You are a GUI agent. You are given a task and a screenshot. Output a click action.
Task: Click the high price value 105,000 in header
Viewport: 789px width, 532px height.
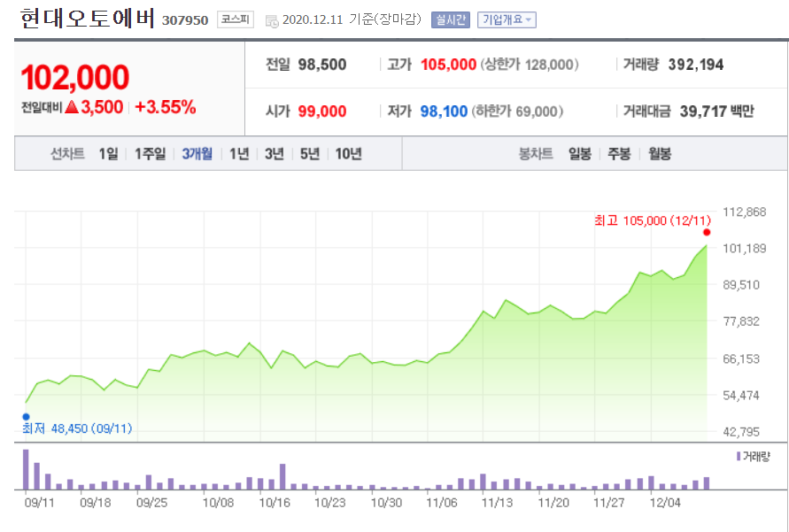(x=448, y=65)
